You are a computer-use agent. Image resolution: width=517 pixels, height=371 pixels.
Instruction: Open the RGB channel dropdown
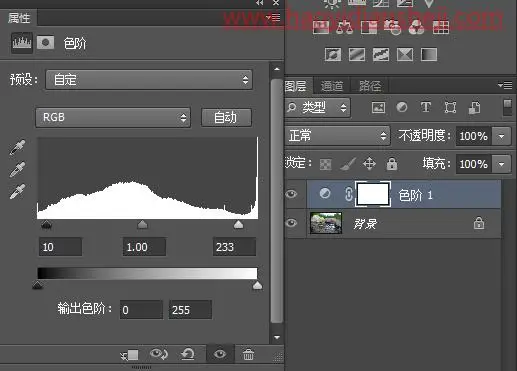point(113,117)
